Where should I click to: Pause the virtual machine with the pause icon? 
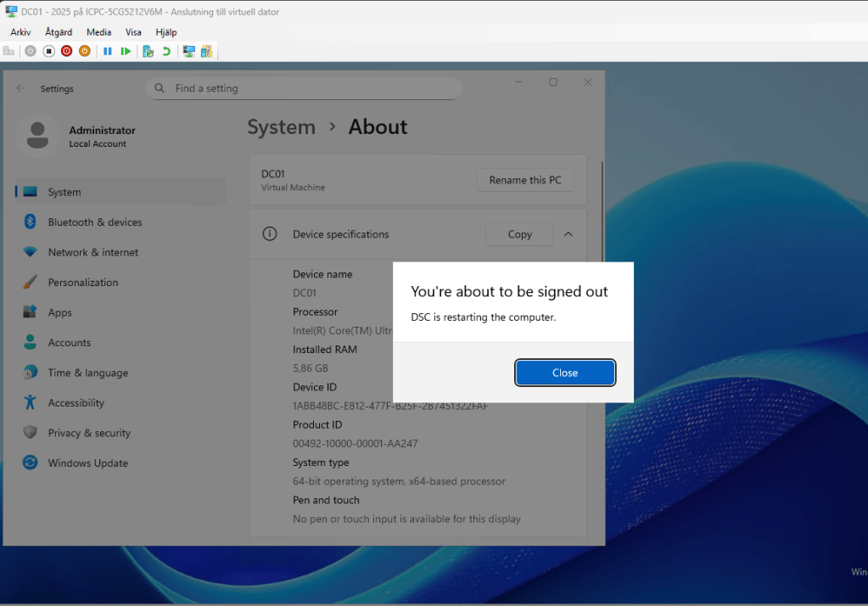pos(108,51)
